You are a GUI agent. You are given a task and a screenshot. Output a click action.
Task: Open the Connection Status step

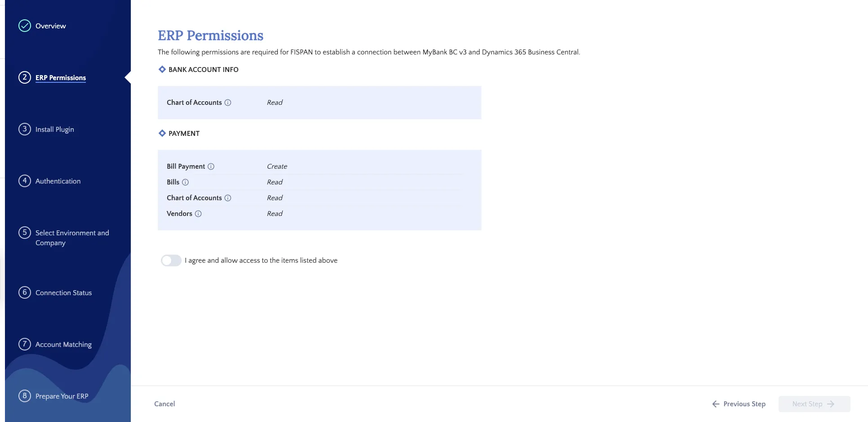click(x=63, y=293)
